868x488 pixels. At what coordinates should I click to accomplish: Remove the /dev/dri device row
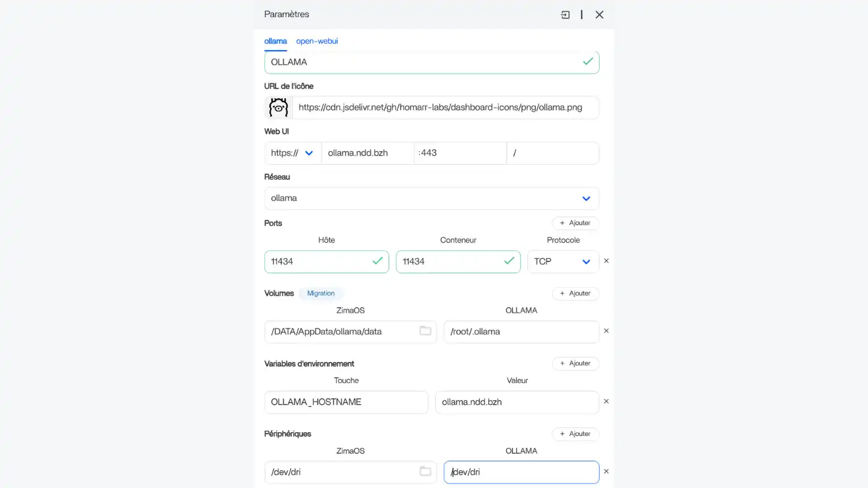click(606, 471)
